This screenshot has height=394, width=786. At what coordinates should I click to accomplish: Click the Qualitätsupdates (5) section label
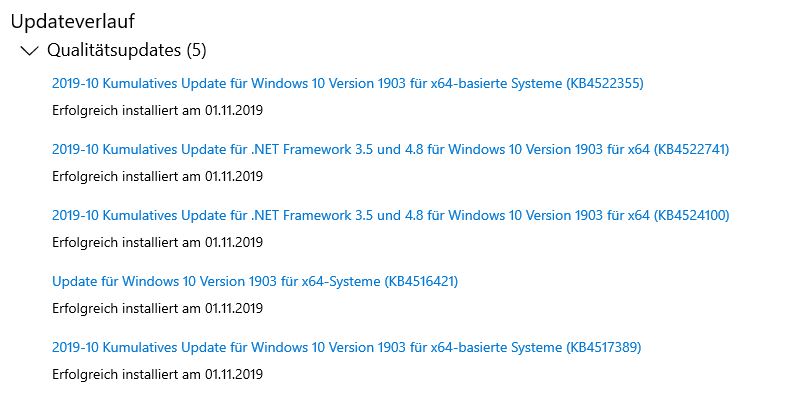[x=127, y=50]
